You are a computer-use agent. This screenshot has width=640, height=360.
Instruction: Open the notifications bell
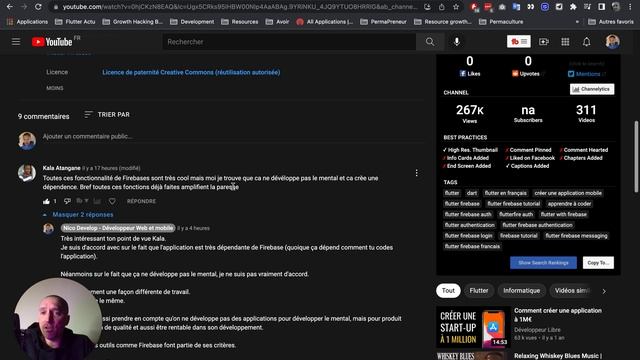587,42
